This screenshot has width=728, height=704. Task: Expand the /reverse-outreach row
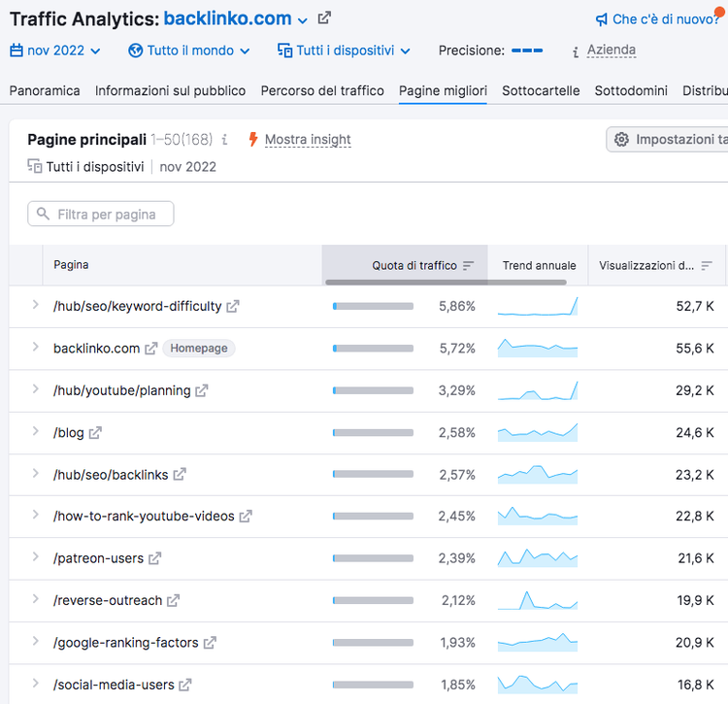(x=35, y=599)
